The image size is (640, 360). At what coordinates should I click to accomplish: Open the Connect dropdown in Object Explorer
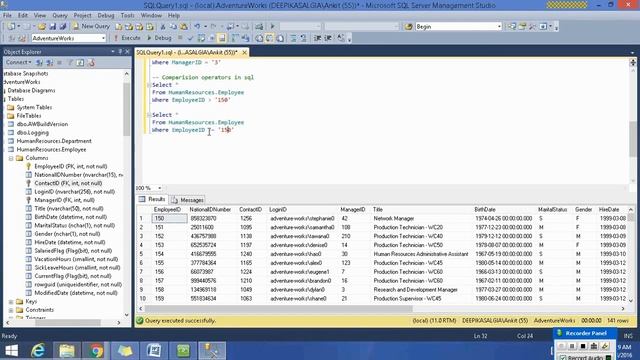[x=18, y=62]
